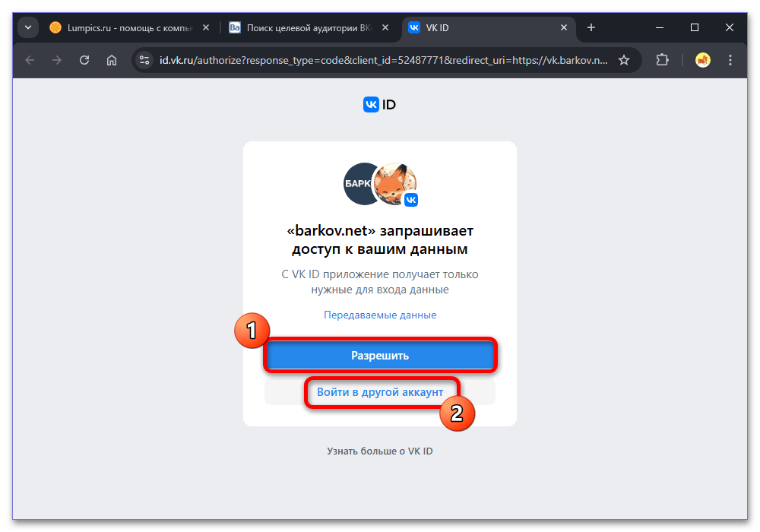Close the VK ID tab
760x532 pixels.
click(564, 27)
